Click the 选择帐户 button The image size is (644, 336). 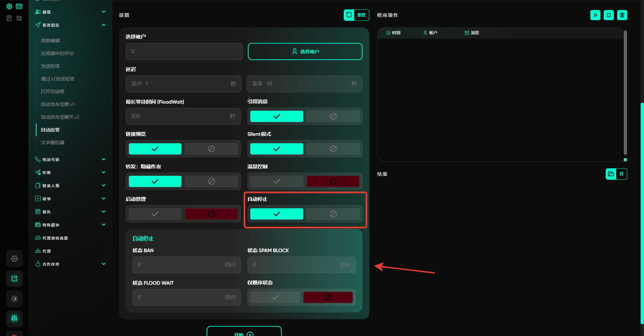pos(305,52)
